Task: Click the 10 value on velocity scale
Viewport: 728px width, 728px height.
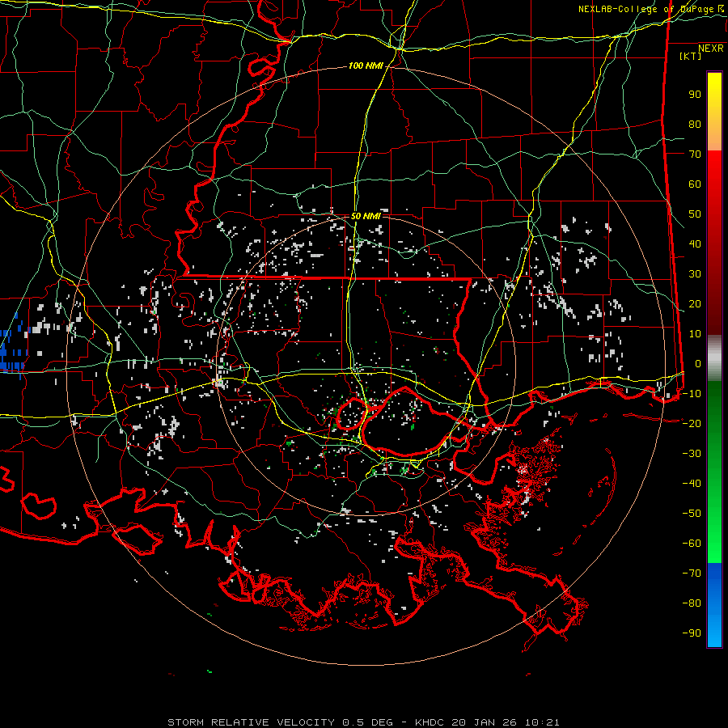Action: 695,334
